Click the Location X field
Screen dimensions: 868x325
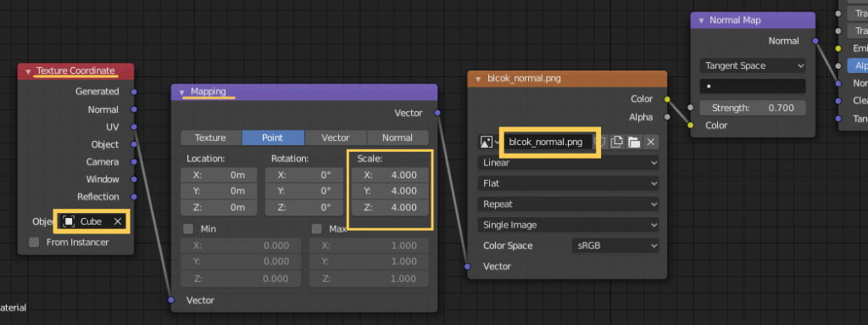click(x=219, y=176)
